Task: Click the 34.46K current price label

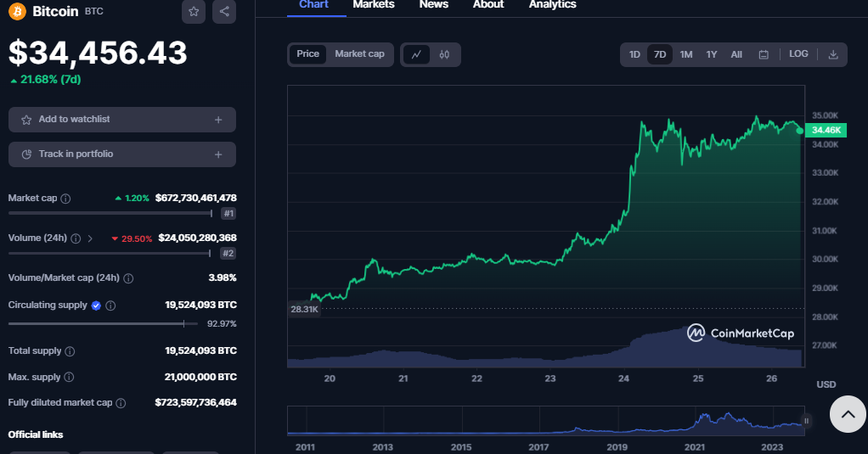Action: coord(826,130)
